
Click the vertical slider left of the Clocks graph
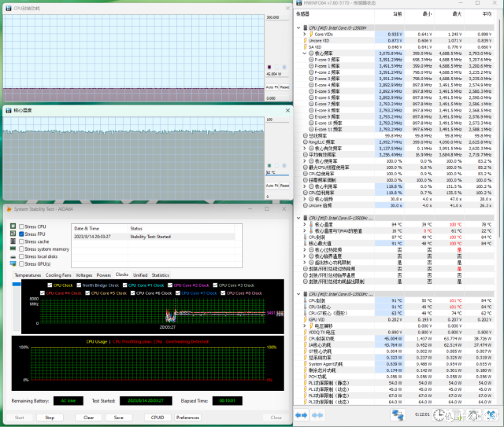pos(16,307)
